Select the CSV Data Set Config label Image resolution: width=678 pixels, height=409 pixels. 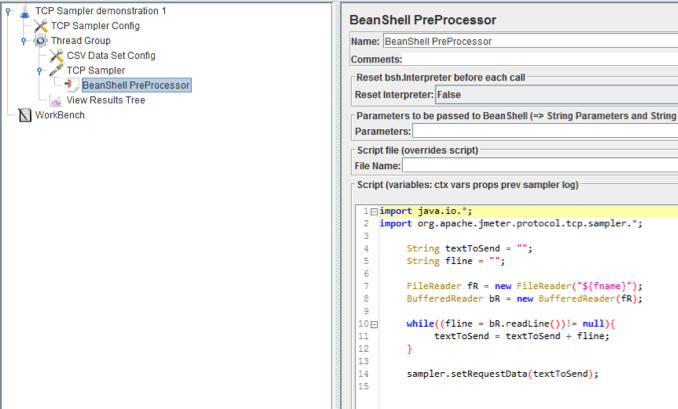pyautogui.click(x=111, y=55)
